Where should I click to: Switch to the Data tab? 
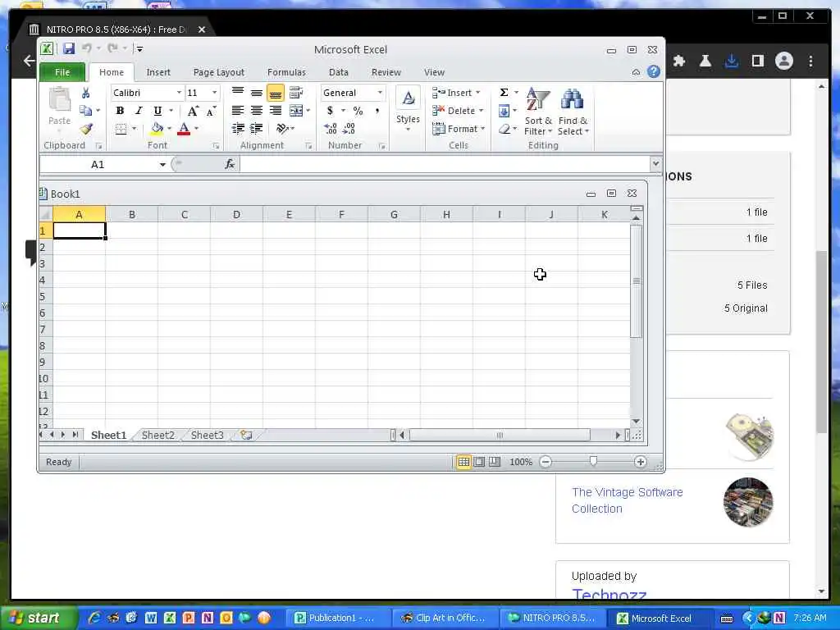pyautogui.click(x=339, y=72)
